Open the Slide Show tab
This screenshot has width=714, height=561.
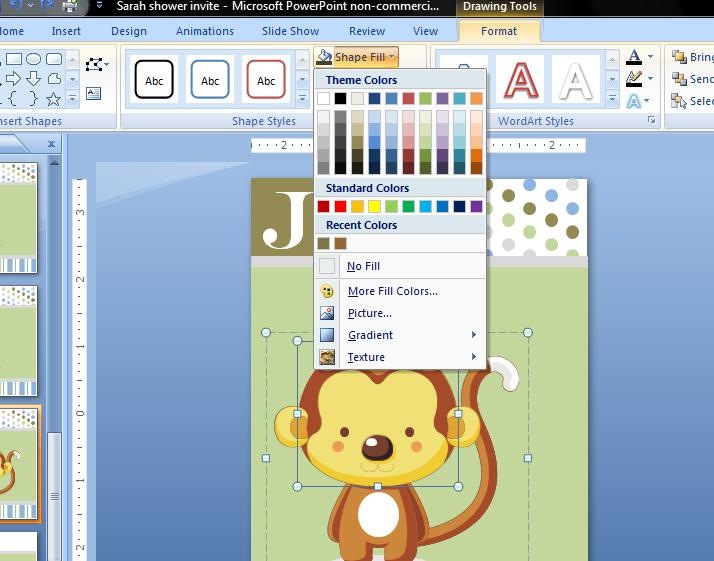[x=291, y=31]
